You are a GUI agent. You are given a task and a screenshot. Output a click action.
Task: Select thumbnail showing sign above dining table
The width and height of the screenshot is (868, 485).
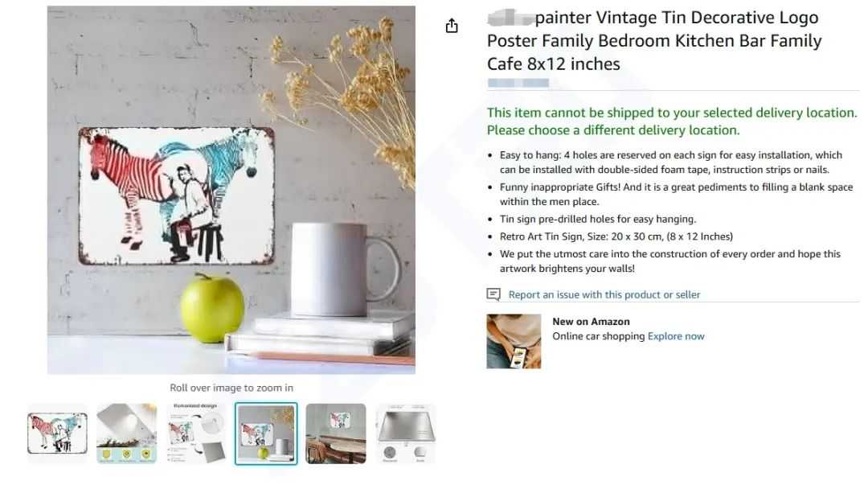pyautogui.click(x=336, y=434)
